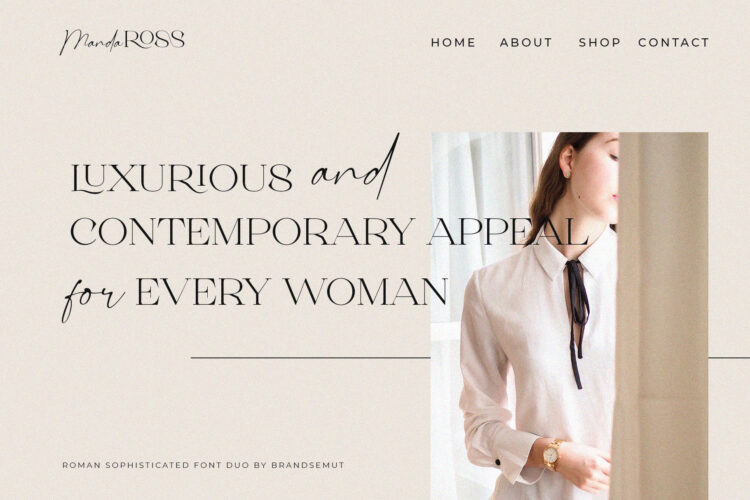This screenshot has width=750, height=500.
Task: Open the HOME navigation link
Action: 453,43
